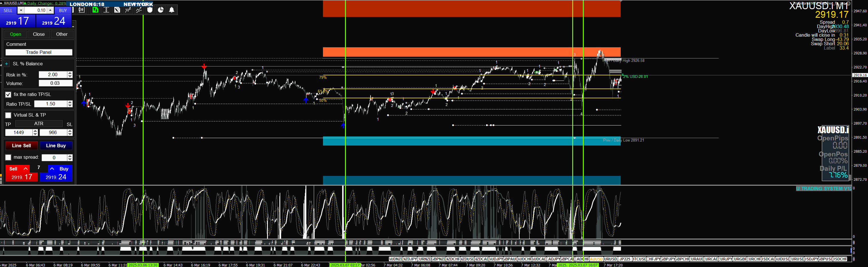Edit the Volume field showing 0.03

coord(55,83)
